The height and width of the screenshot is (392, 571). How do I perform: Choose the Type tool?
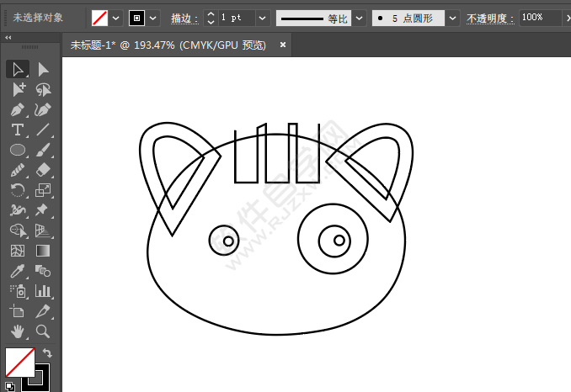click(x=18, y=130)
